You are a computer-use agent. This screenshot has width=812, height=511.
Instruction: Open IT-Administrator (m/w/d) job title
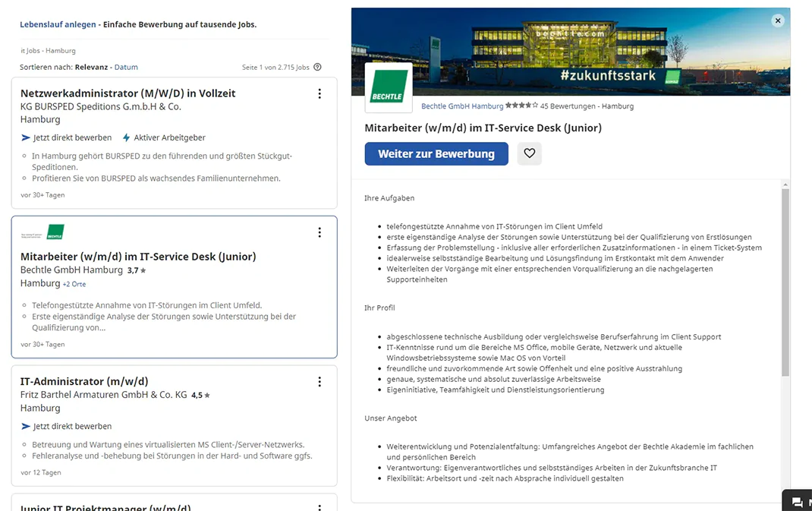[84, 381]
